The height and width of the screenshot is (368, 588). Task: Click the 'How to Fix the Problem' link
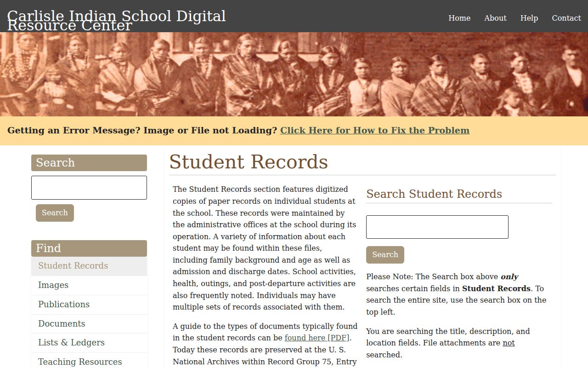coord(375,130)
